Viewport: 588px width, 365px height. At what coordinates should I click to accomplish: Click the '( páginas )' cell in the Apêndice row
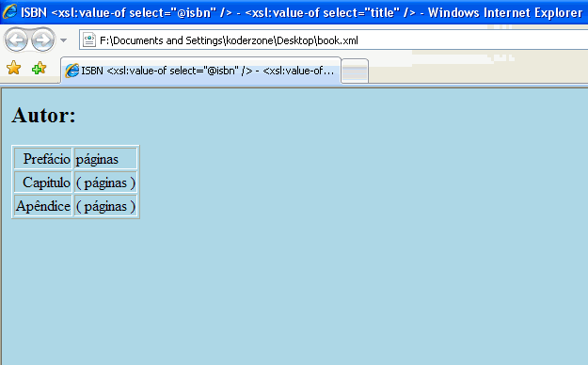tap(105, 206)
